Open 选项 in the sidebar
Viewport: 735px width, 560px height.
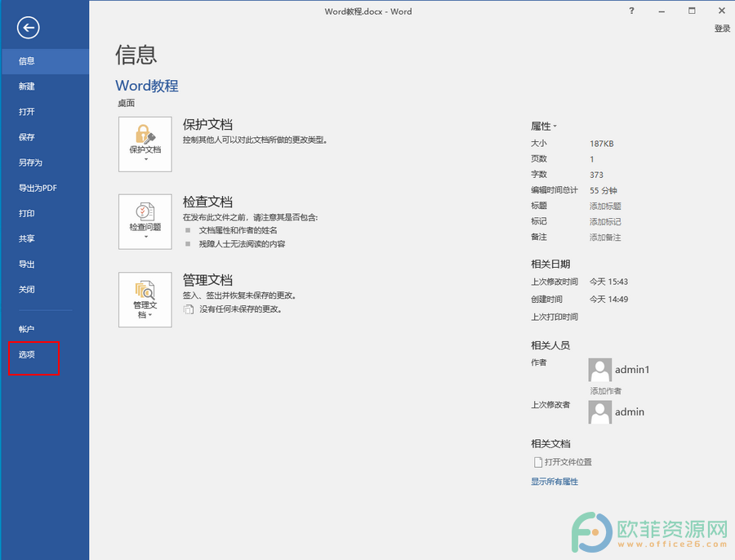point(45,354)
